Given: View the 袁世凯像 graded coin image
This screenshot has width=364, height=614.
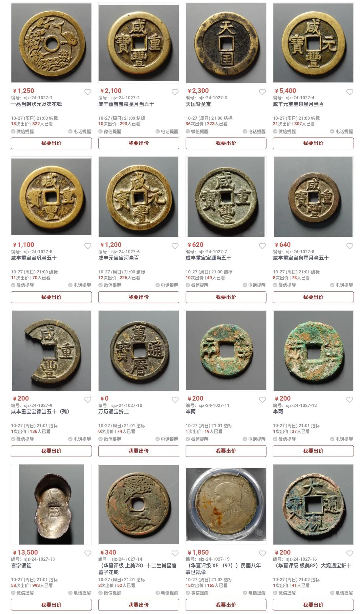Looking at the screenshot, I should (226, 504).
